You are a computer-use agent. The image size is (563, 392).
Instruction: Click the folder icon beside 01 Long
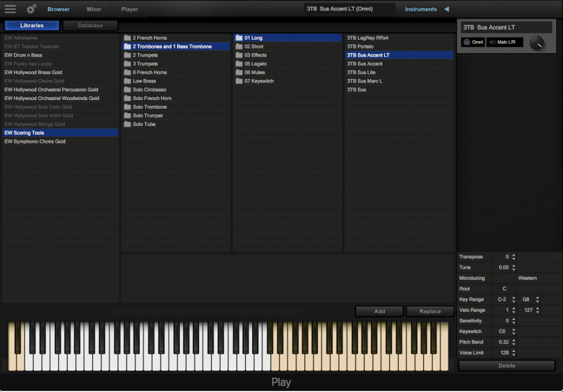[x=239, y=37]
